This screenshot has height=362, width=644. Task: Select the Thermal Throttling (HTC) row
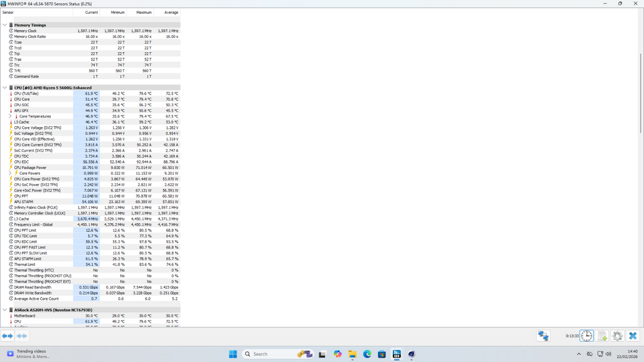[34, 270]
